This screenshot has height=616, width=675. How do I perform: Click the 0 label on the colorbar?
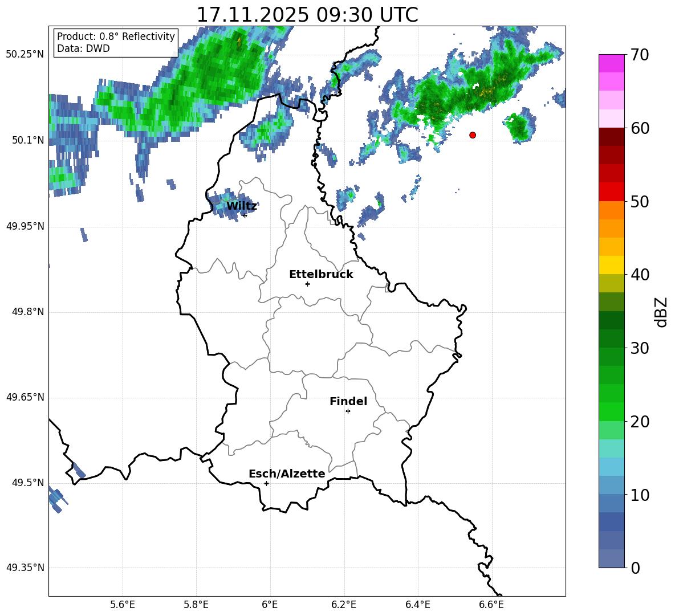coord(635,568)
